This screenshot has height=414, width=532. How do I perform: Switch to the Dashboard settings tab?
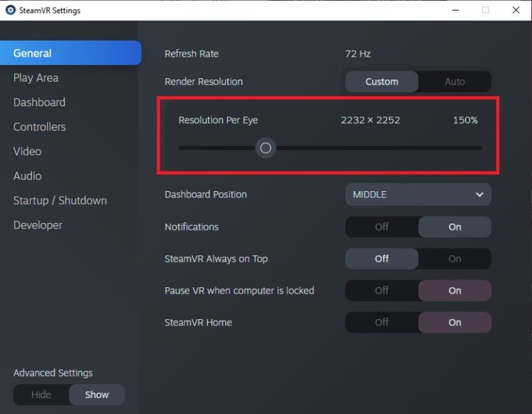click(39, 102)
